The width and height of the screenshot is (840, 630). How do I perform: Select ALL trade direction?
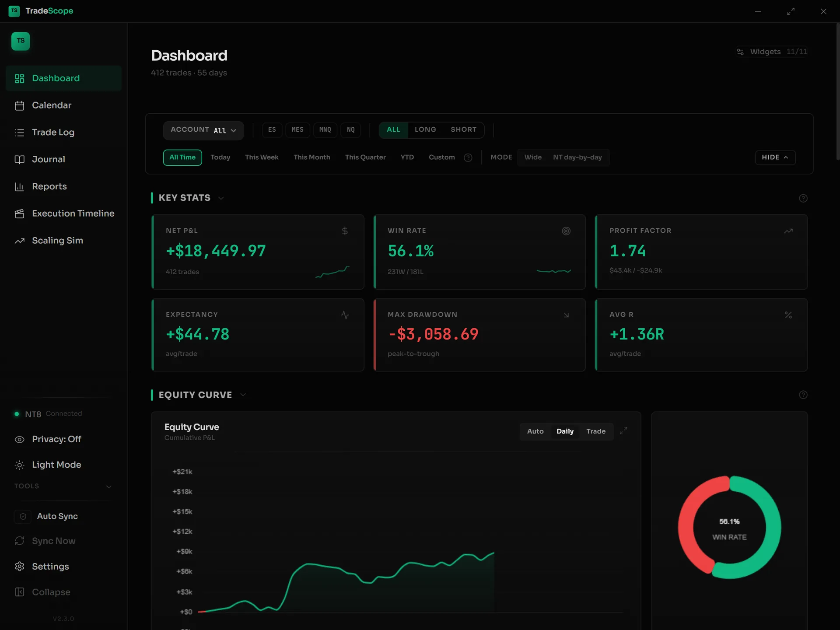point(393,130)
